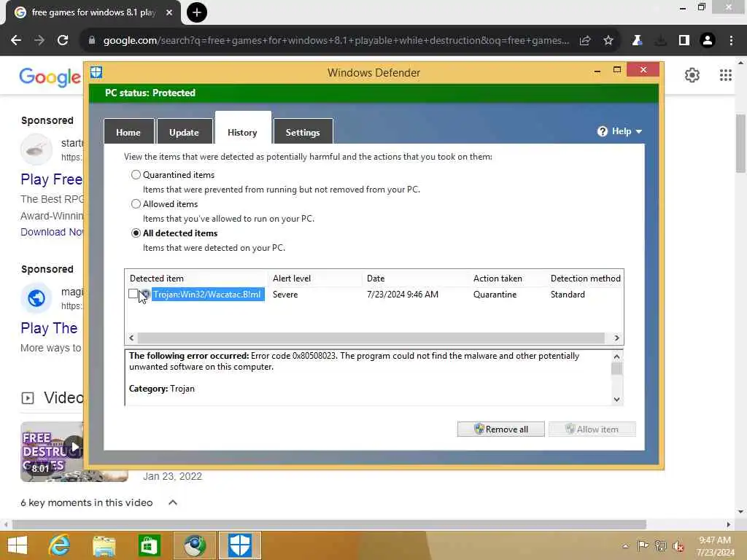The width and height of the screenshot is (747, 560).
Task: Click the share page icon in address bar
Action: pos(585,41)
